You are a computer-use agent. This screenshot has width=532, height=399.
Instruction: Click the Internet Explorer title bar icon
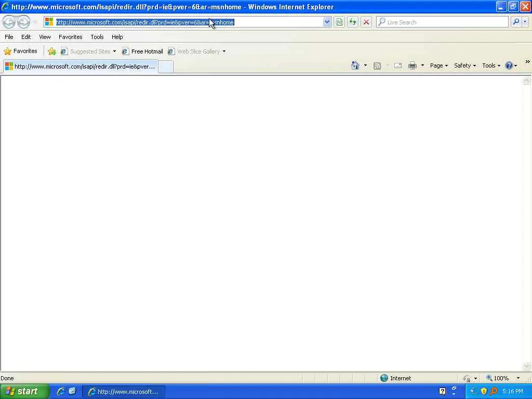click(5, 6)
